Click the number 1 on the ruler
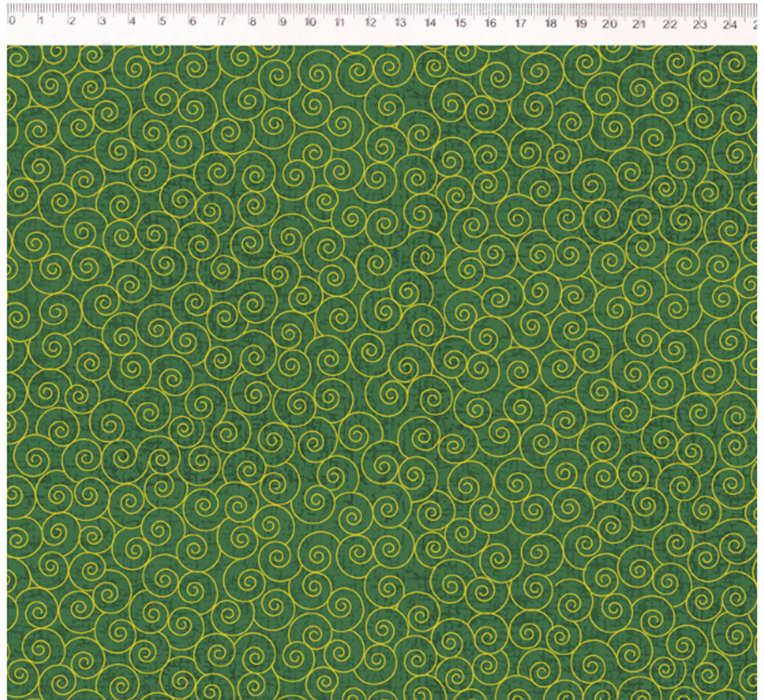The height and width of the screenshot is (700, 764). [x=41, y=21]
